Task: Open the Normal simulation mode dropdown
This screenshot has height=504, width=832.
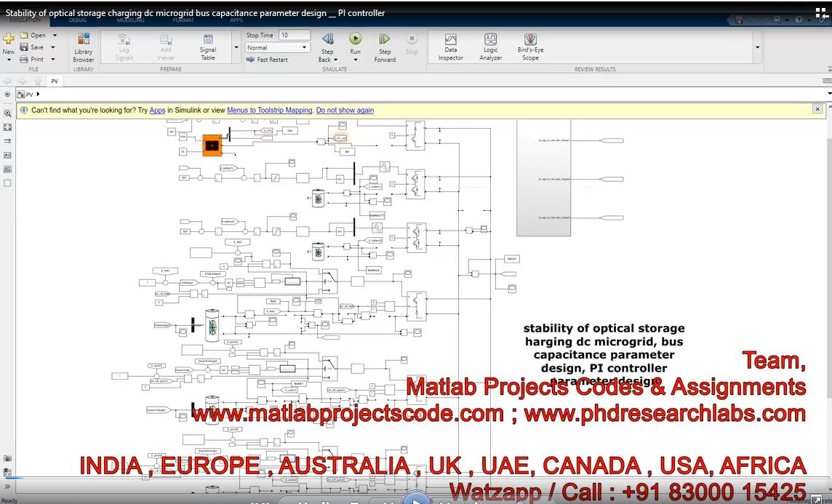Action: coord(277,48)
